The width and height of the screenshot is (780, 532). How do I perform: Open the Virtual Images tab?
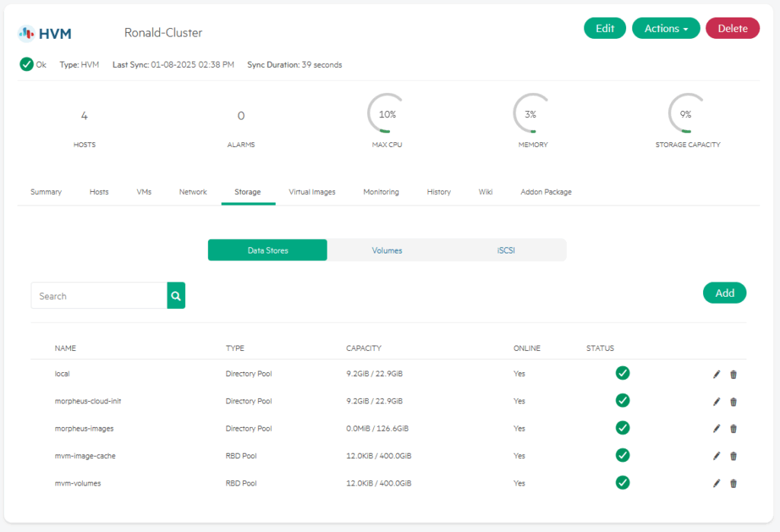click(312, 192)
